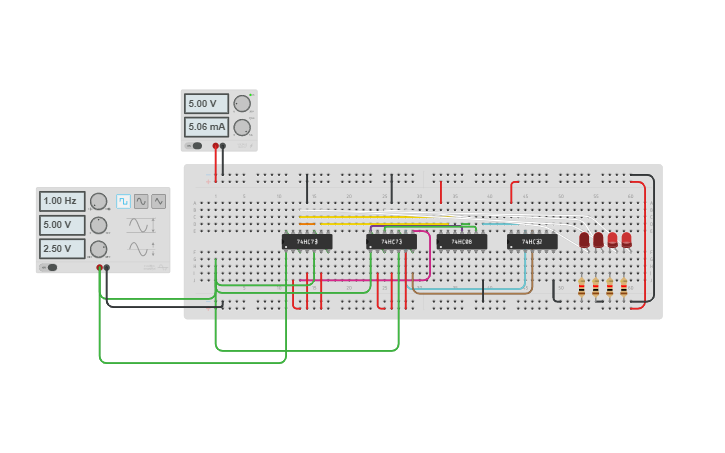725x453 pixels.
Task: Adjust the power supply current knob
Action: tap(242, 127)
